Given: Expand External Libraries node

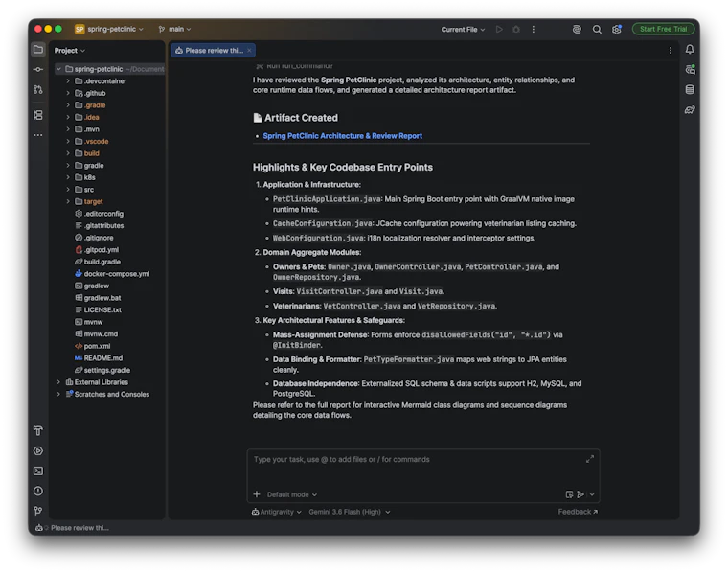Looking at the screenshot, I should coord(58,382).
